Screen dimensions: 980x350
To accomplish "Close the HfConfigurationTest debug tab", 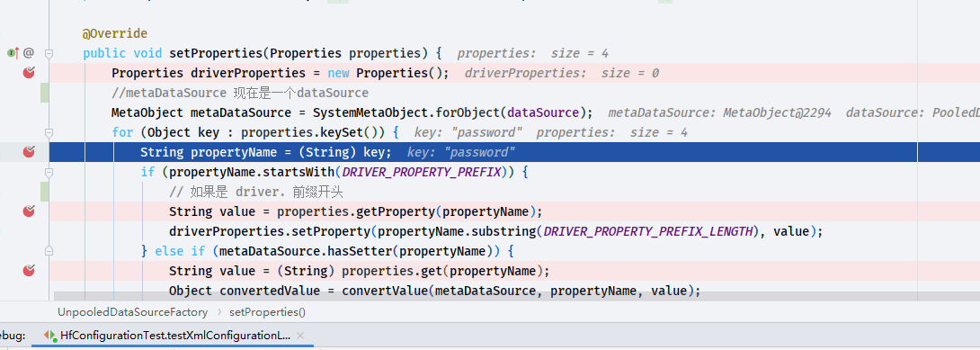I will point(300,336).
